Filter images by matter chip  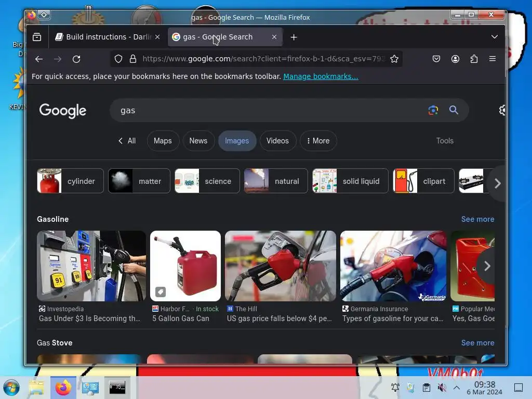coord(139,181)
